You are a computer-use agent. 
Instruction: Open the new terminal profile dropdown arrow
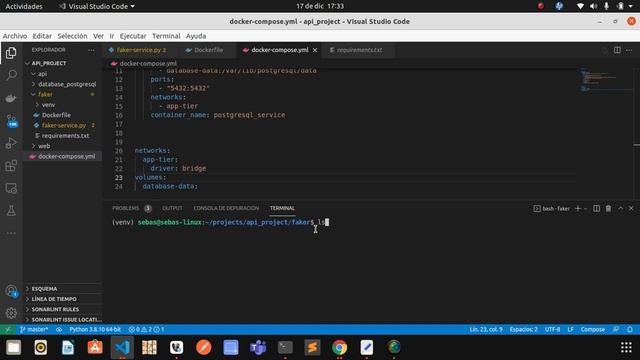585,208
